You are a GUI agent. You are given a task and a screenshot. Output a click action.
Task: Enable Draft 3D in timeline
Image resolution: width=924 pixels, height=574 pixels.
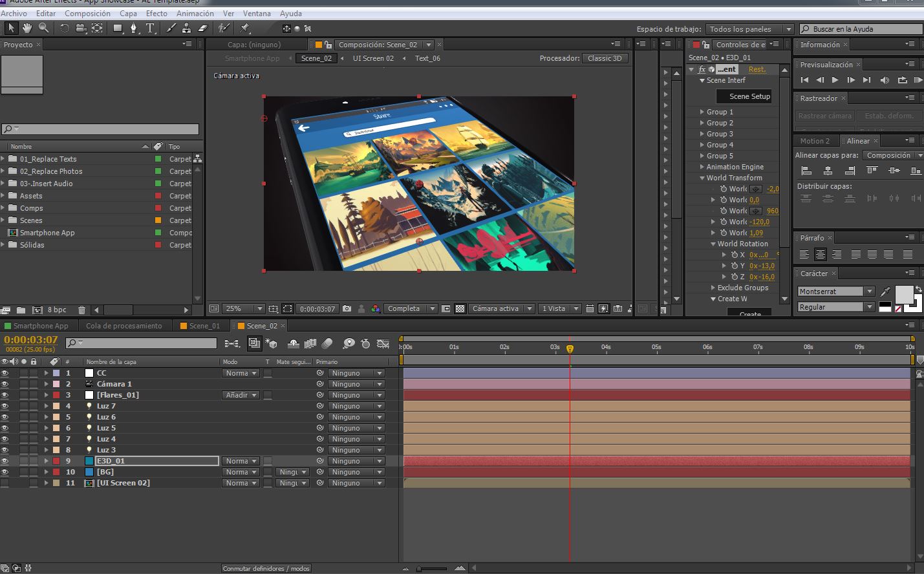pyautogui.click(x=272, y=343)
